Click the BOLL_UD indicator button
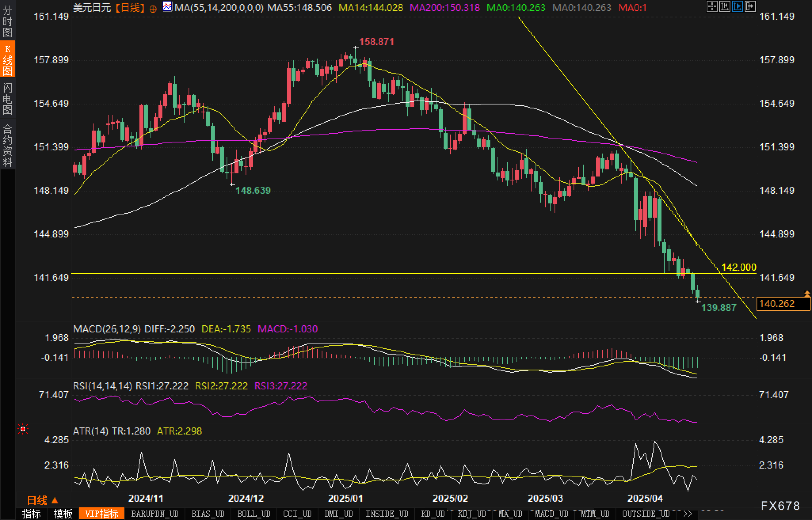The height and width of the screenshot is (520, 812). pos(254,514)
